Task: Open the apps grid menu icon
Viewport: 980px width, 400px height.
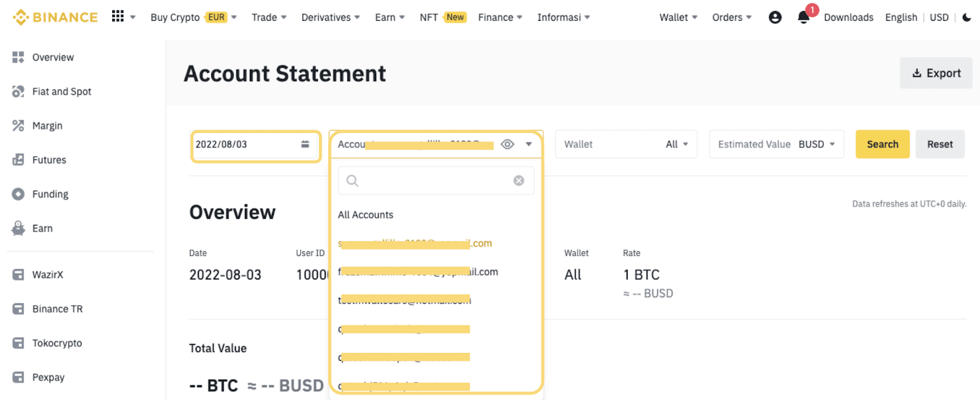Action: (x=118, y=17)
